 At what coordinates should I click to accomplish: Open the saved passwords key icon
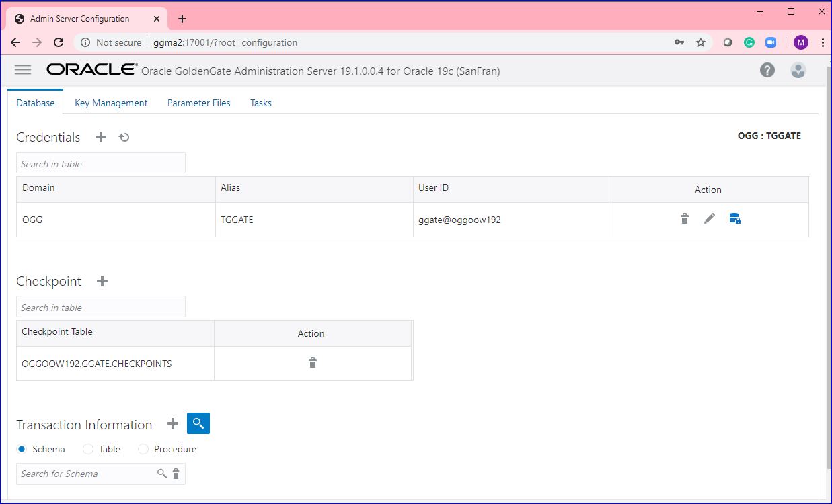coord(679,42)
